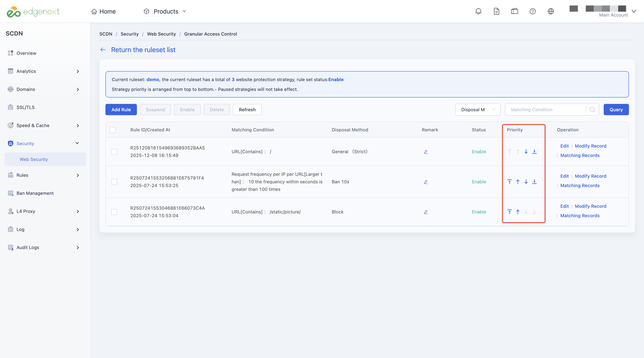Move the Ban 10s rule down one
Image resolution: width=644 pixels, height=358 pixels.
[526, 182]
